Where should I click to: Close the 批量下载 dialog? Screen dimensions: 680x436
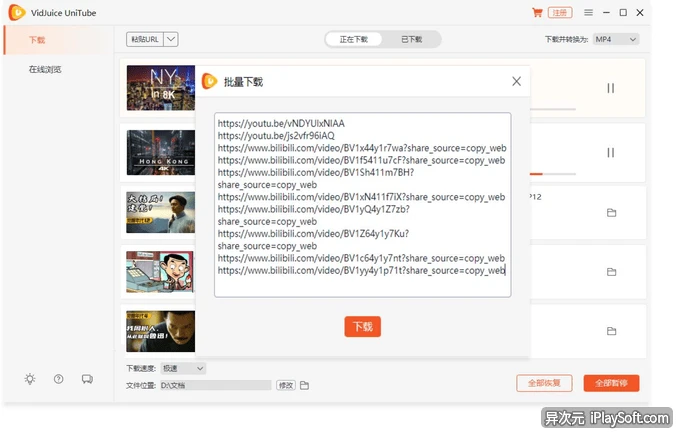click(x=516, y=81)
